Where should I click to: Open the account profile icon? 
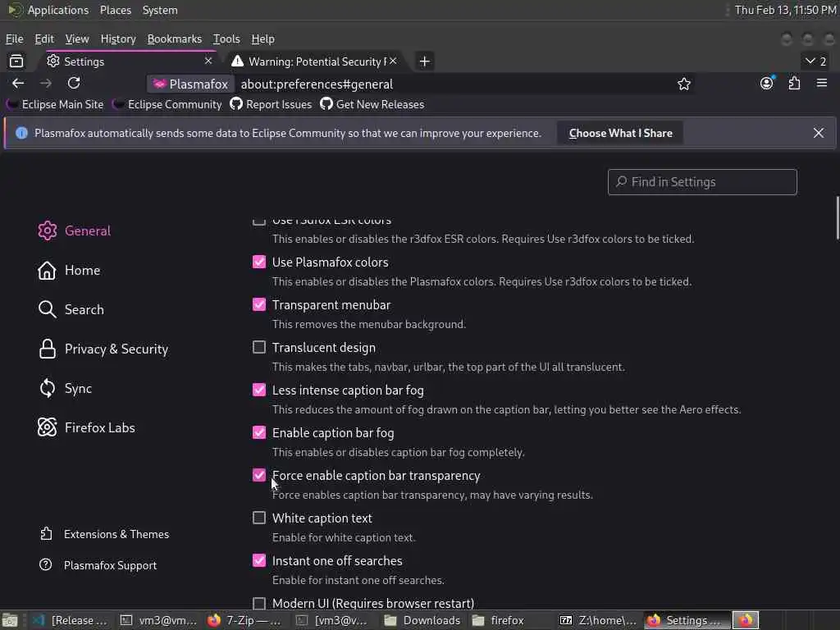[767, 83]
